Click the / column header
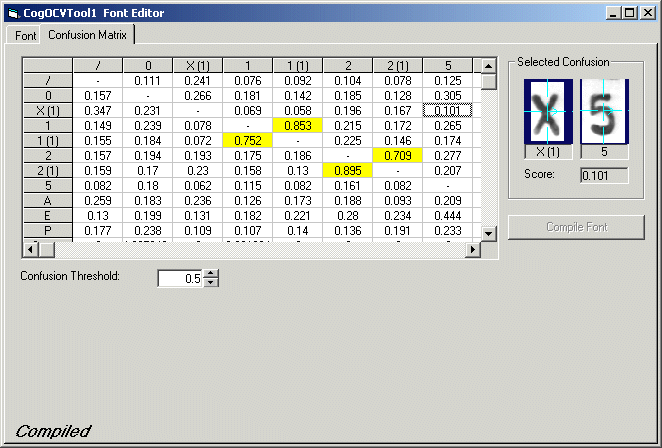662x448 pixels. click(98, 65)
